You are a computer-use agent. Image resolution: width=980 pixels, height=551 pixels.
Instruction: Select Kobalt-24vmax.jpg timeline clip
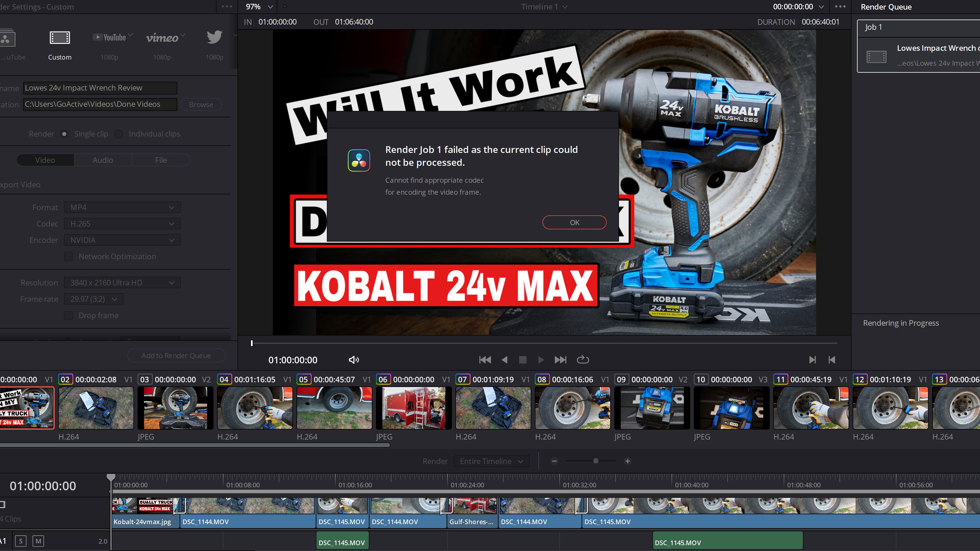point(146,513)
